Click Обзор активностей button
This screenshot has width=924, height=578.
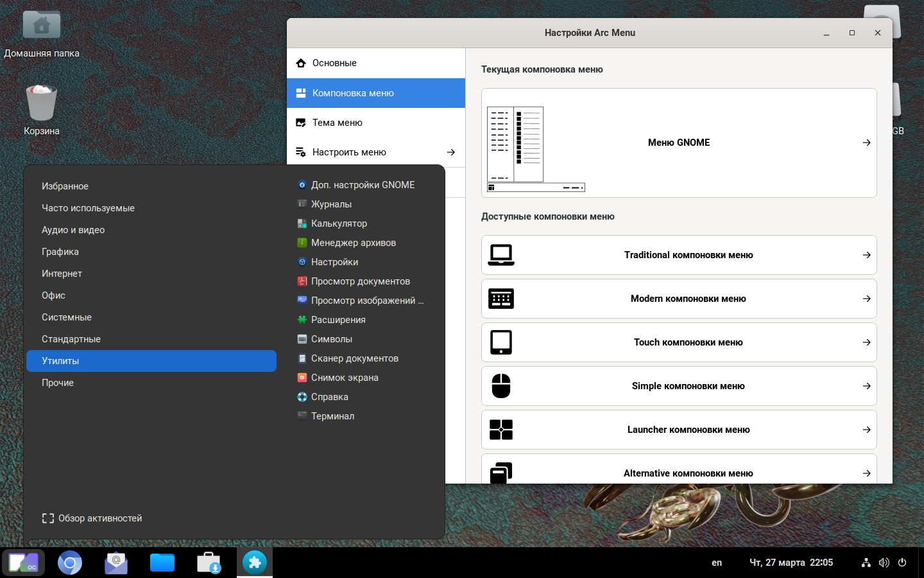[92, 518]
